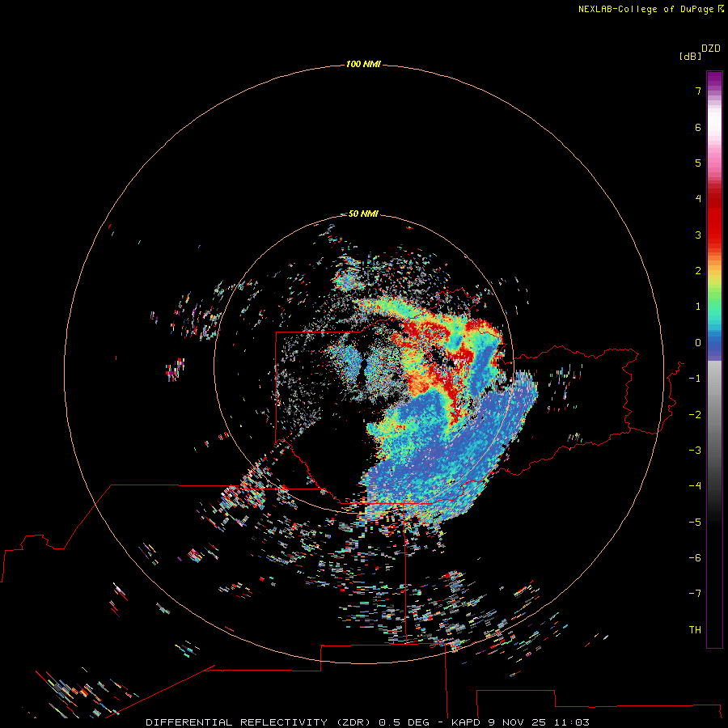Click the 1 value on color scale
This screenshot has height=728, width=728.
pos(698,307)
